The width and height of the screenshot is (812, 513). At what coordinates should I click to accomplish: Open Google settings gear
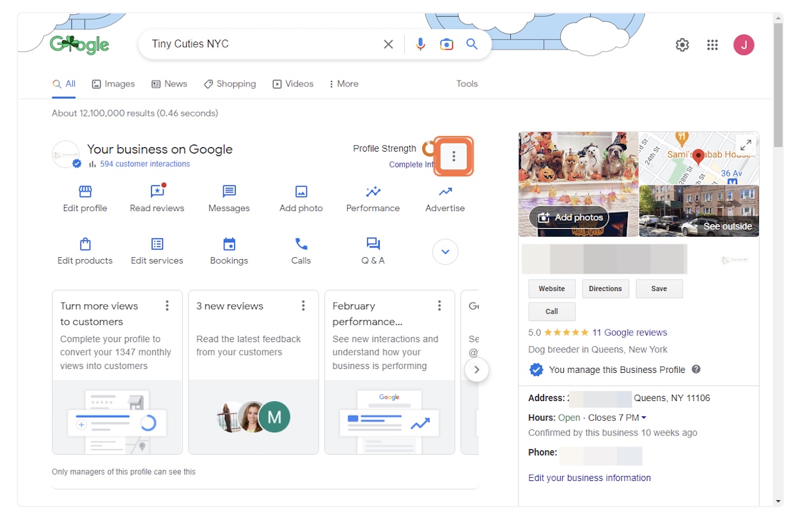pyautogui.click(x=682, y=45)
